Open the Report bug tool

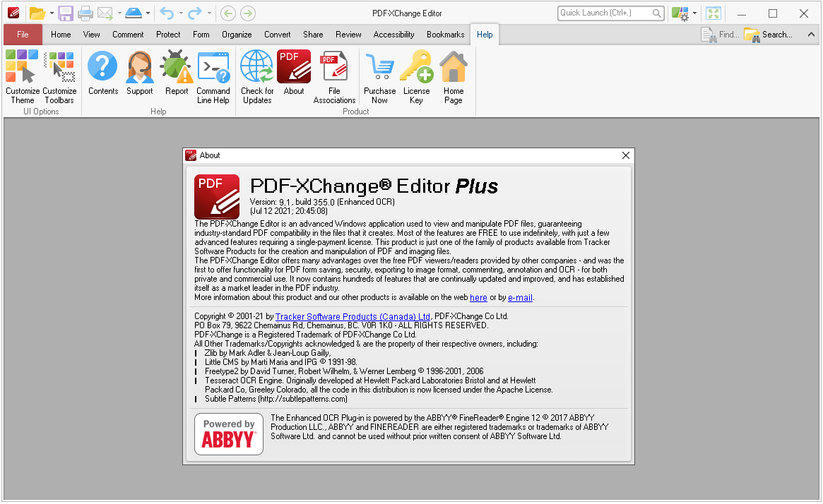point(177,73)
